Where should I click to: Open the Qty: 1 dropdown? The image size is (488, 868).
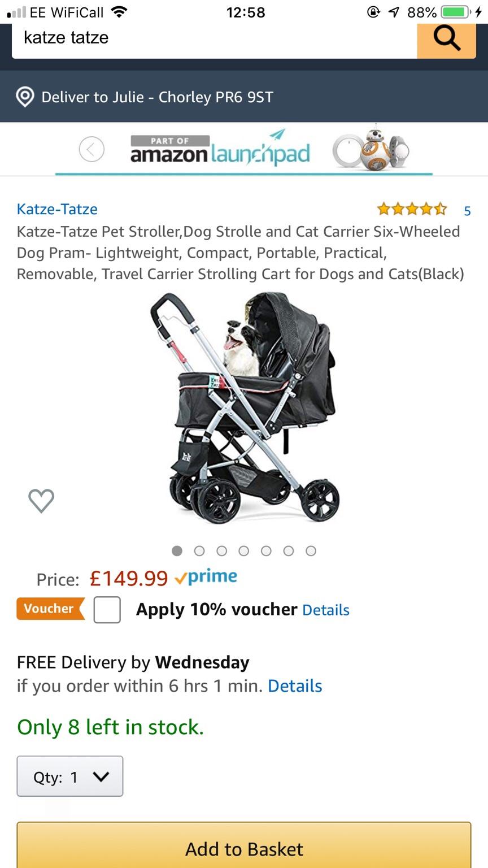click(x=70, y=776)
